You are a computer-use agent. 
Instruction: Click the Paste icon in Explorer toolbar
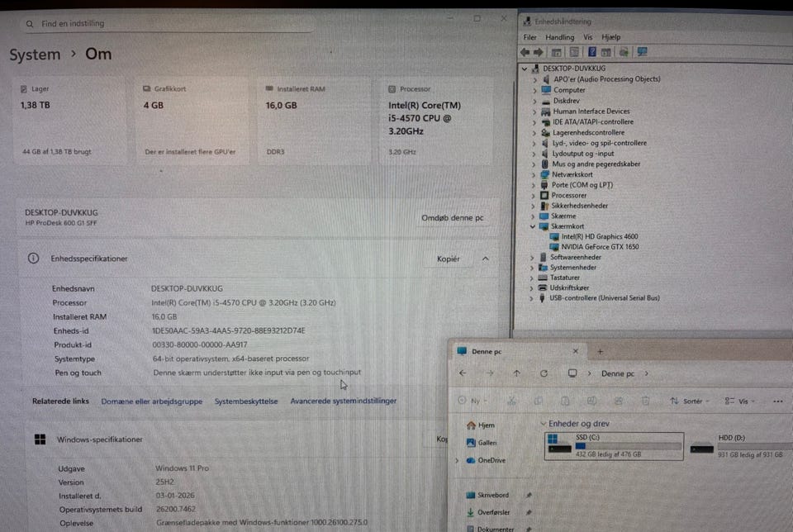click(x=565, y=401)
